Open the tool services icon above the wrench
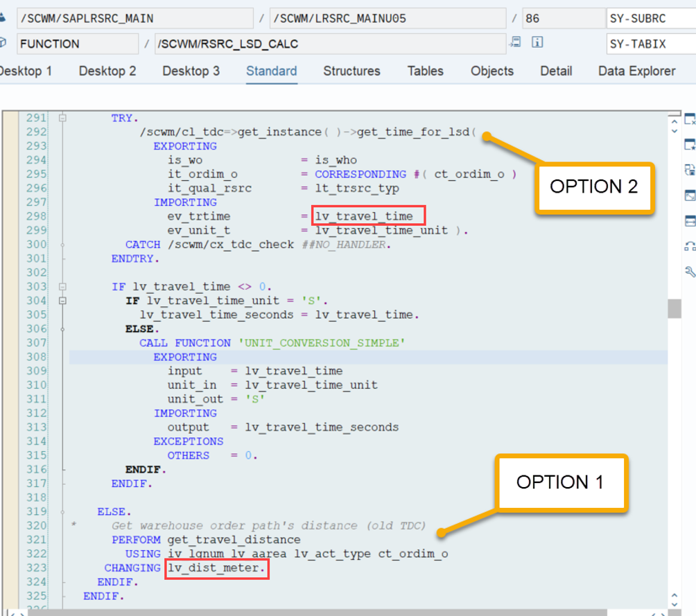Image resolution: width=696 pixels, height=616 pixels. (690, 246)
